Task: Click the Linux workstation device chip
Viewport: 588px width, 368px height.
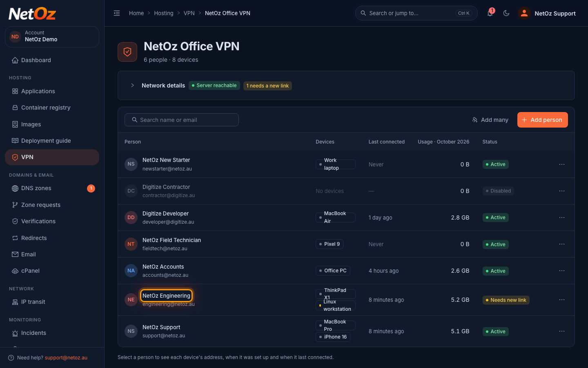Action: pyautogui.click(x=336, y=305)
